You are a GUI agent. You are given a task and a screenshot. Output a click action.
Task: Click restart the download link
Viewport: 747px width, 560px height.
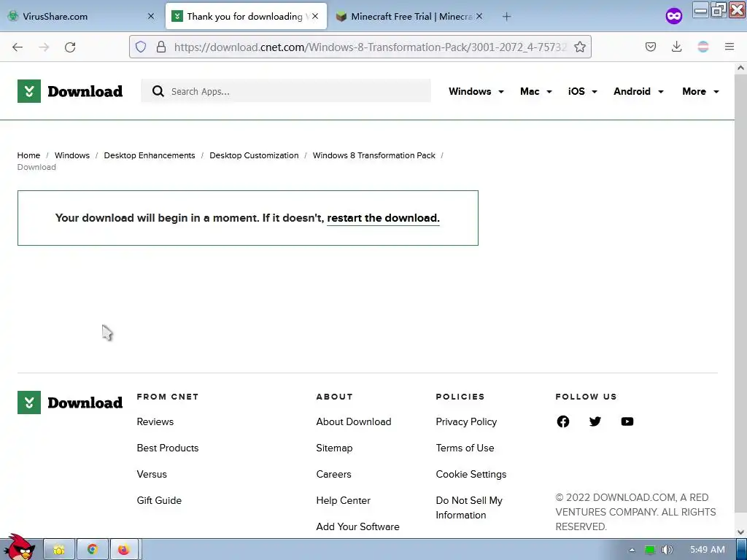(383, 218)
